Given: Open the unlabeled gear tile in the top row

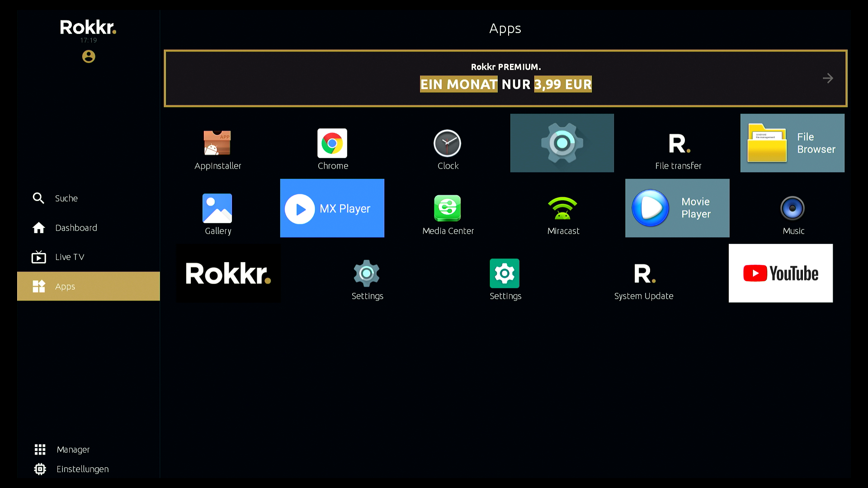Looking at the screenshot, I should (562, 143).
